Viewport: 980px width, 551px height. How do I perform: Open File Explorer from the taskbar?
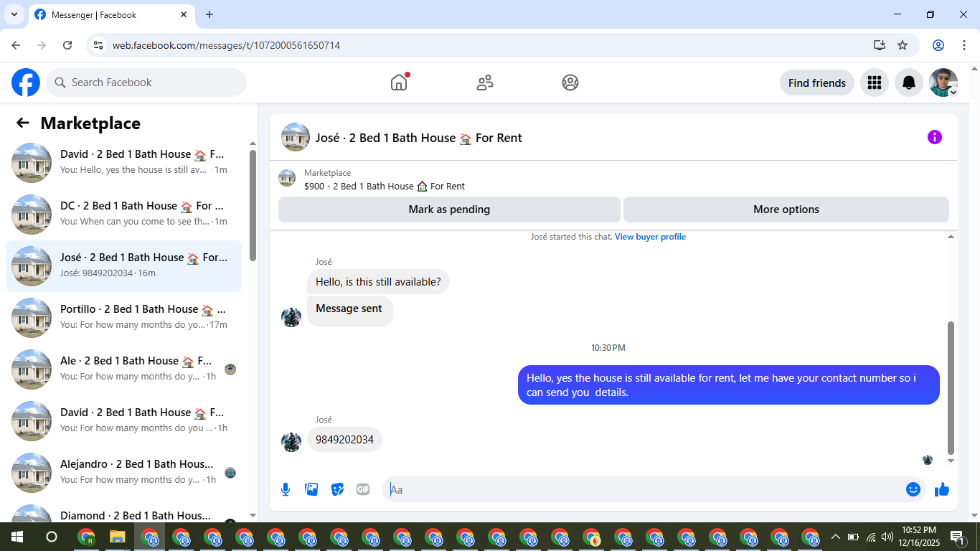[117, 537]
